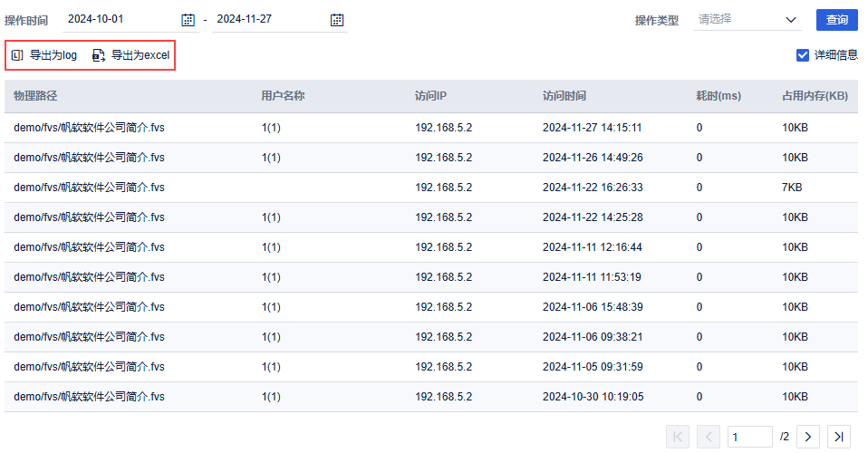Select the row with 7KB memory
Image resolution: width=868 pixels, height=453 pixels.
(x=433, y=188)
